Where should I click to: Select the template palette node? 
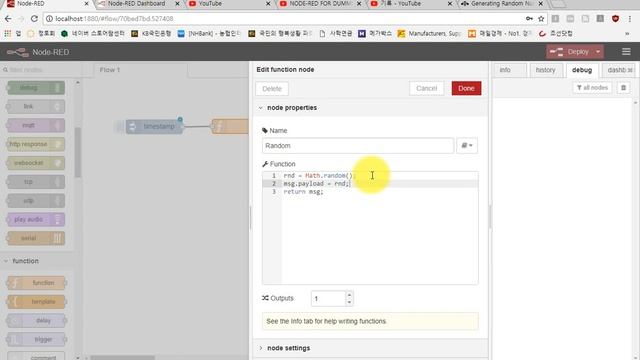pyautogui.click(x=36, y=302)
